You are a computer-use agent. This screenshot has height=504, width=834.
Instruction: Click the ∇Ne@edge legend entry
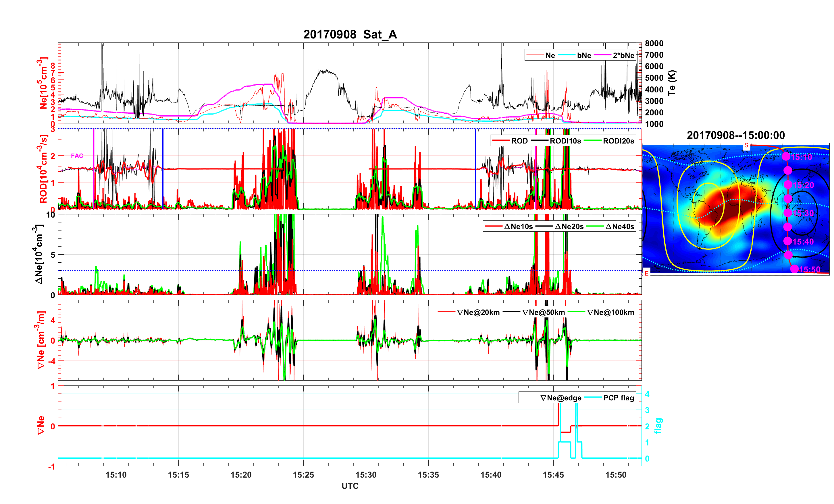[561, 398]
